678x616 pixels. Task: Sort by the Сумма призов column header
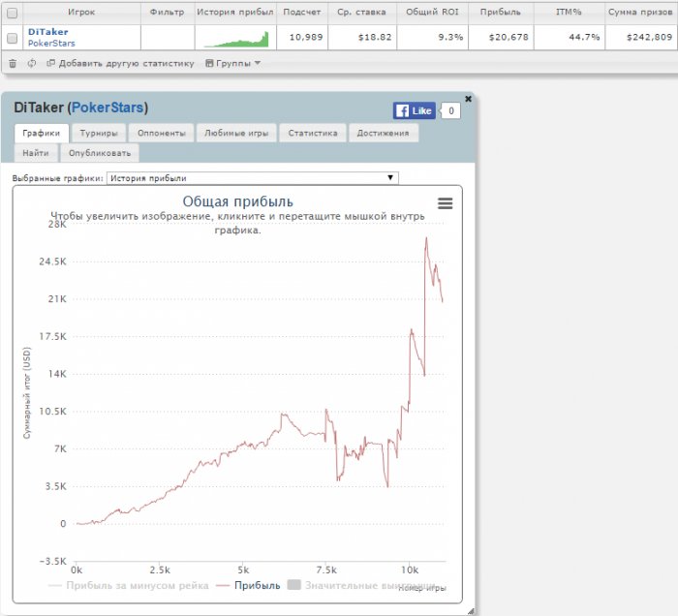(x=640, y=12)
